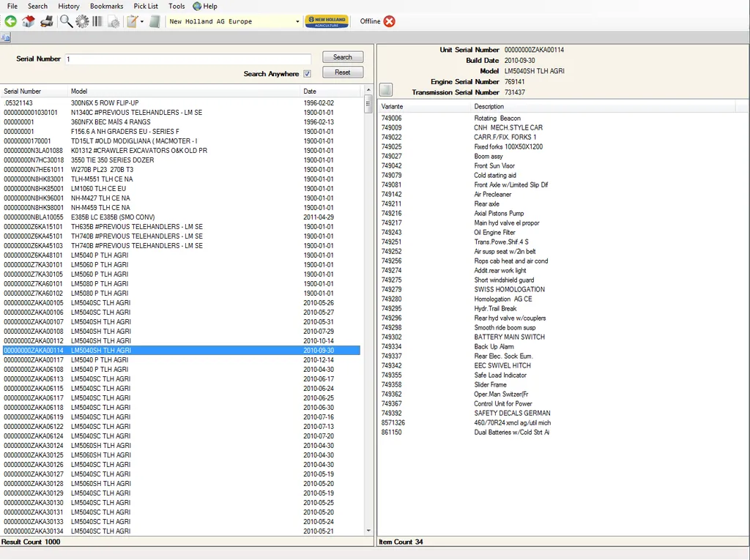
Task: Click the Print icon
Action: (46, 21)
